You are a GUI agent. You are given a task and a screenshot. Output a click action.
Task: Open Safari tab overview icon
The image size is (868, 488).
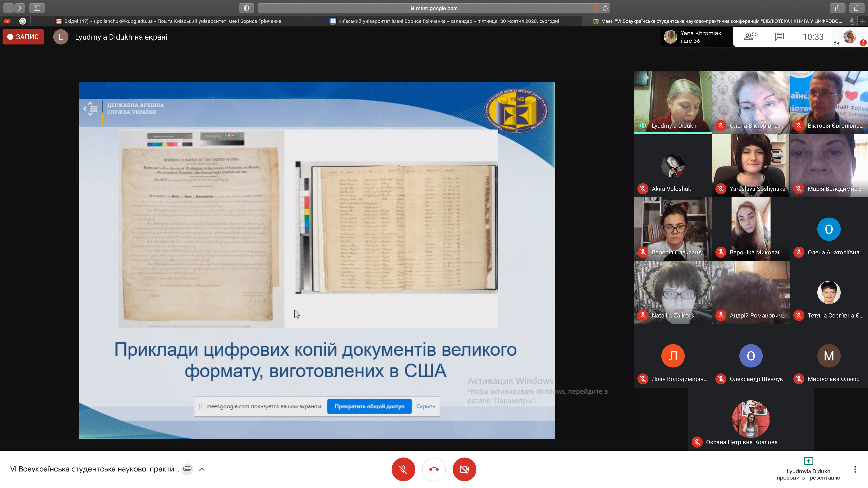point(856,8)
